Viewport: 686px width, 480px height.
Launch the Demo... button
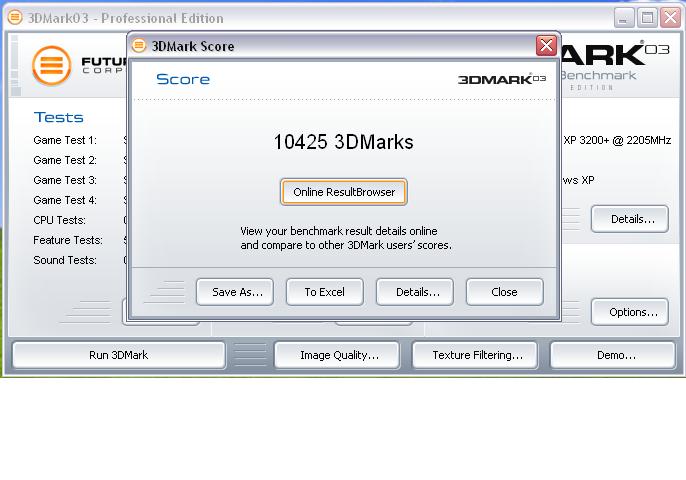(612, 355)
